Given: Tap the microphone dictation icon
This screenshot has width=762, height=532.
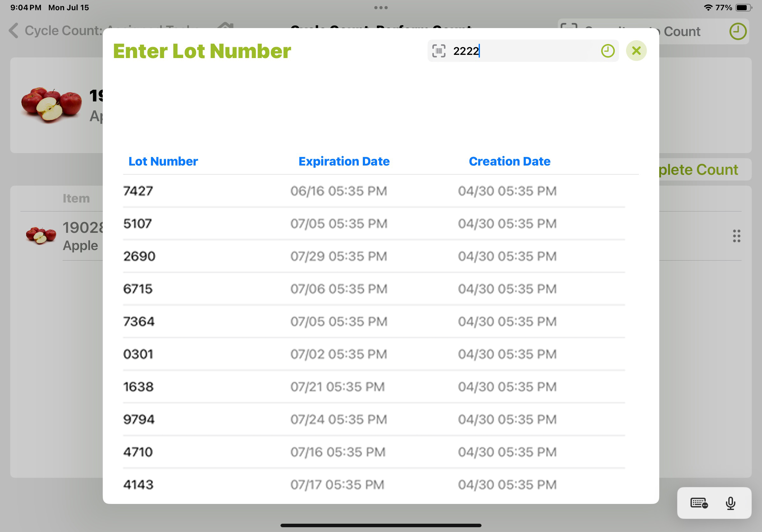Looking at the screenshot, I should click(x=730, y=503).
